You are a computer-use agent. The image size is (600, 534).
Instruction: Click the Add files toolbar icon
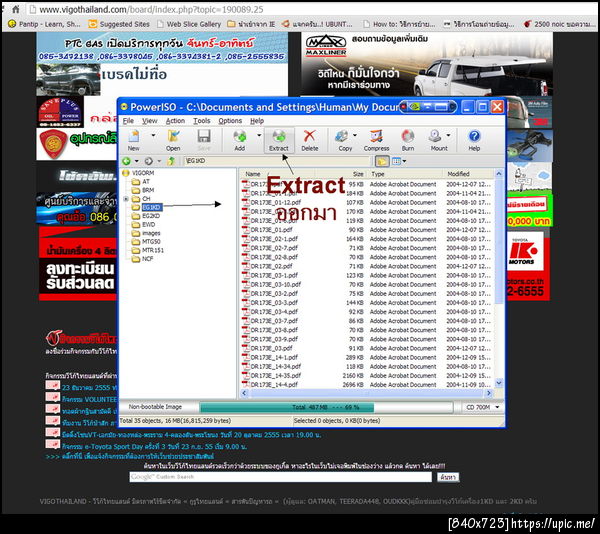(240, 137)
